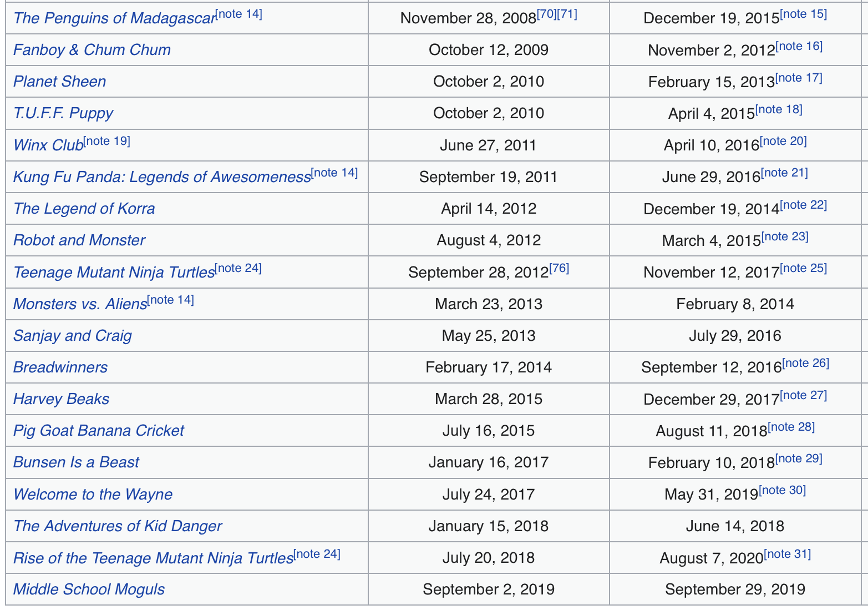
Task: Select the date August 4, 2012
Action: [489, 240]
